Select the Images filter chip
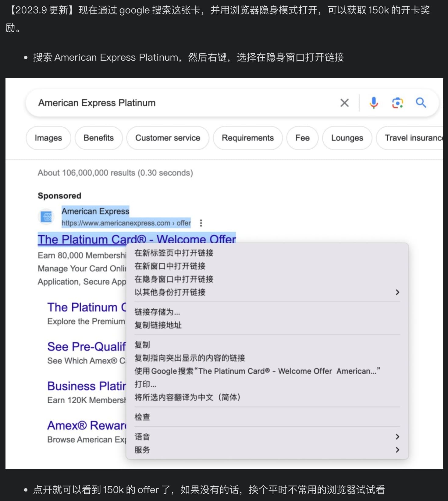Viewport: 448px width, 501px height. click(48, 138)
